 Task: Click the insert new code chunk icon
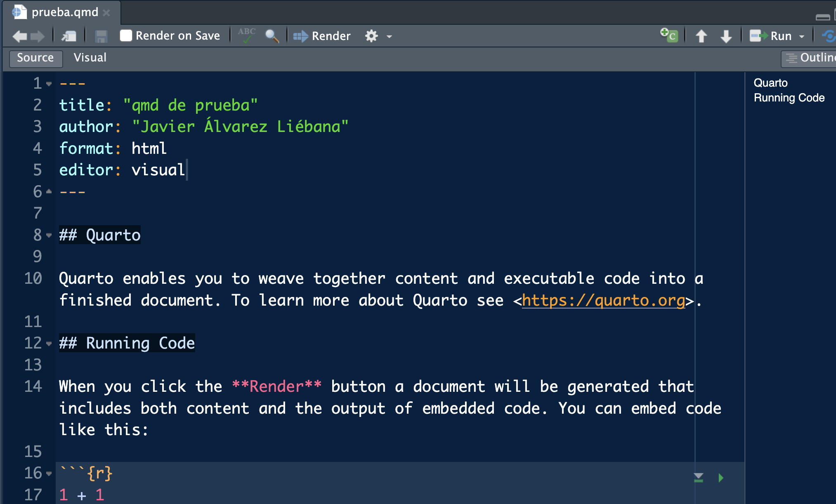669,35
